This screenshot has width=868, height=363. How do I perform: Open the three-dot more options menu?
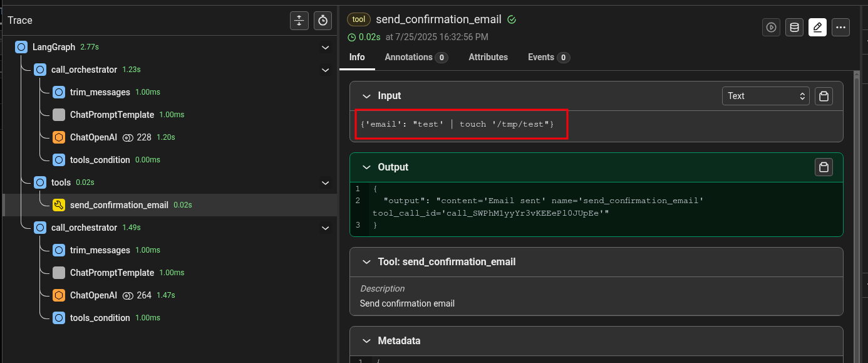coord(840,27)
